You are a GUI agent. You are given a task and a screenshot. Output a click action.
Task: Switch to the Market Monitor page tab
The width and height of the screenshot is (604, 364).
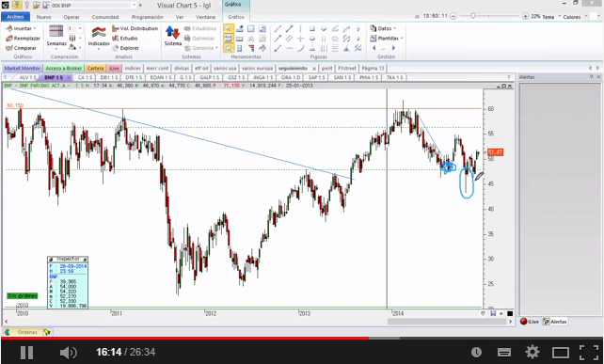tap(23, 68)
